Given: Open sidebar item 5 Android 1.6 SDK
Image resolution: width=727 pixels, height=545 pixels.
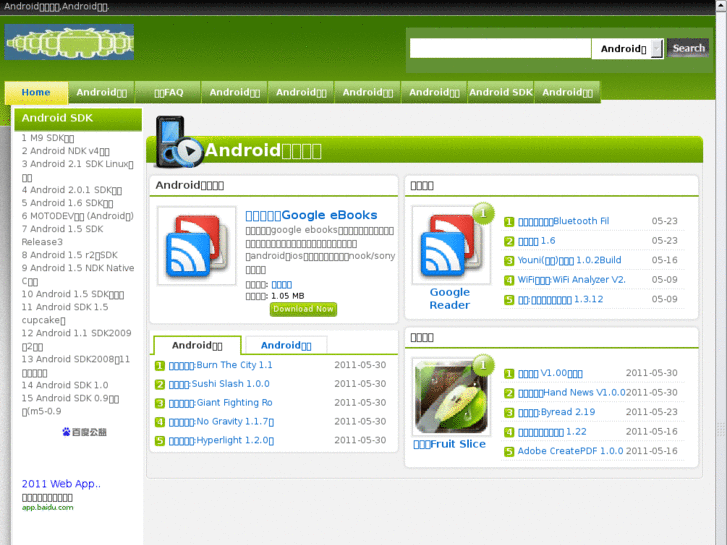Looking at the screenshot, I should pyautogui.click(x=67, y=203).
